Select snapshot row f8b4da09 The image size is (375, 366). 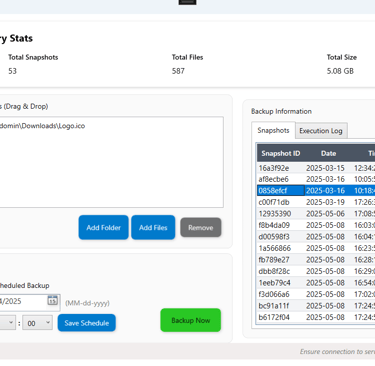pos(316,225)
